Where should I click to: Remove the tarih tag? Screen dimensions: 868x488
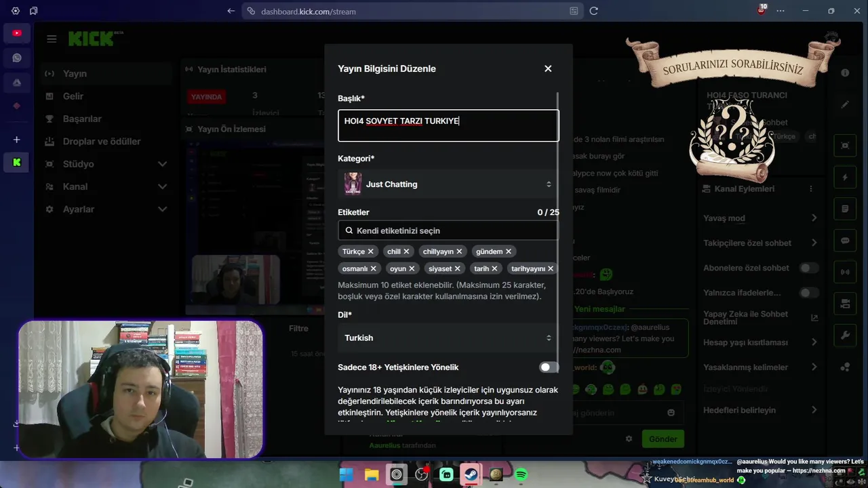point(494,268)
